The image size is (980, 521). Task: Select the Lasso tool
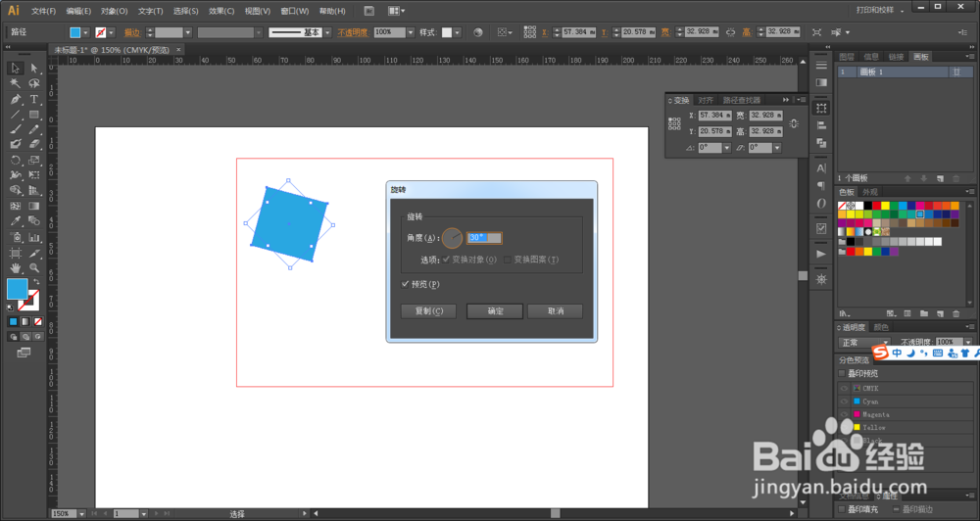click(34, 83)
